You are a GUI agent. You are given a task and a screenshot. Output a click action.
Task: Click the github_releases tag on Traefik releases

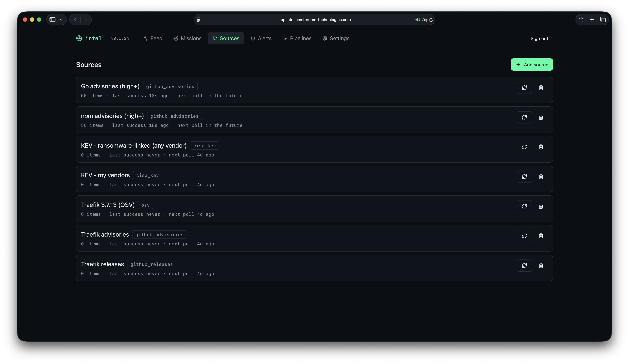tap(151, 264)
